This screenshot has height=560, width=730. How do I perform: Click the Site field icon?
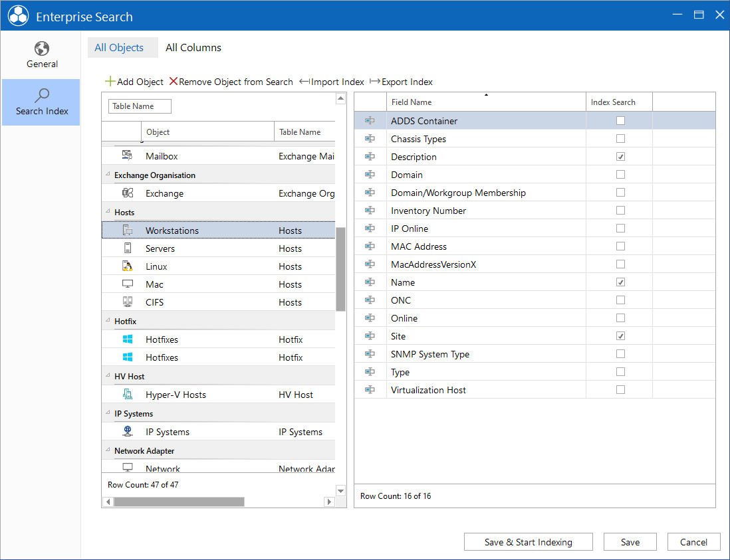(370, 336)
